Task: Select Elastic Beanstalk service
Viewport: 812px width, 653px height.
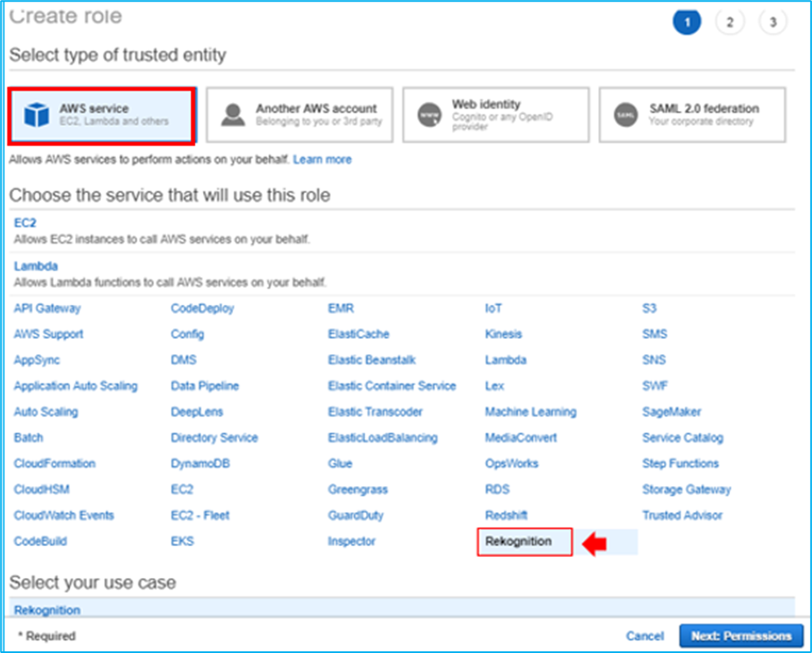Action: point(372,360)
